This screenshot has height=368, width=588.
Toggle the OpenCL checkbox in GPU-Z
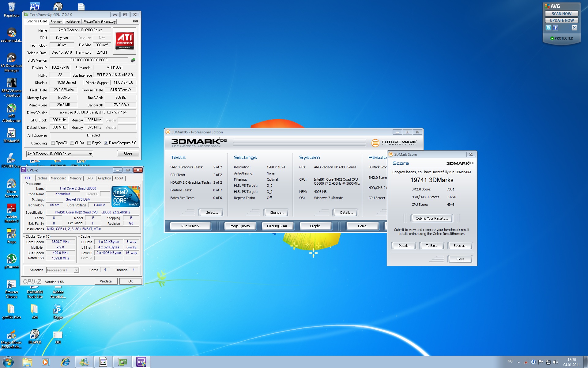pyautogui.click(x=53, y=143)
